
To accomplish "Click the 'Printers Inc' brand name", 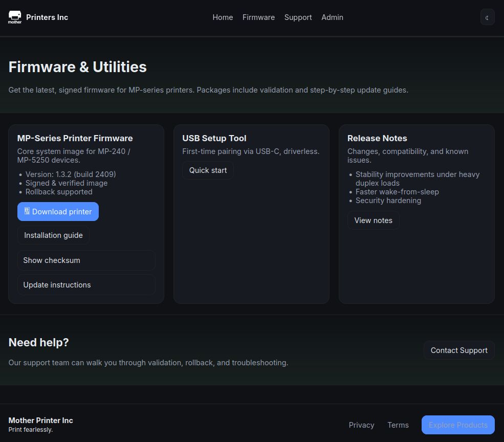I will (x=47, y=17).
